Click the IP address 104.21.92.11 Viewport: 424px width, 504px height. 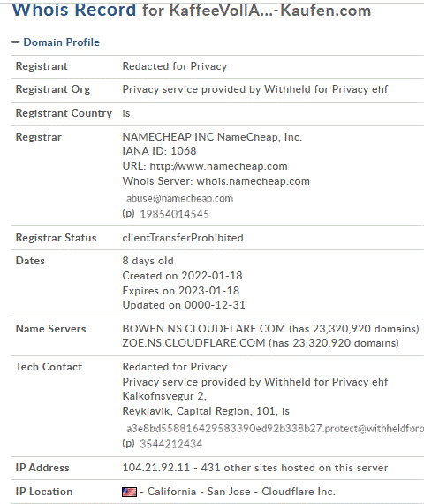[x=156, y=468]
